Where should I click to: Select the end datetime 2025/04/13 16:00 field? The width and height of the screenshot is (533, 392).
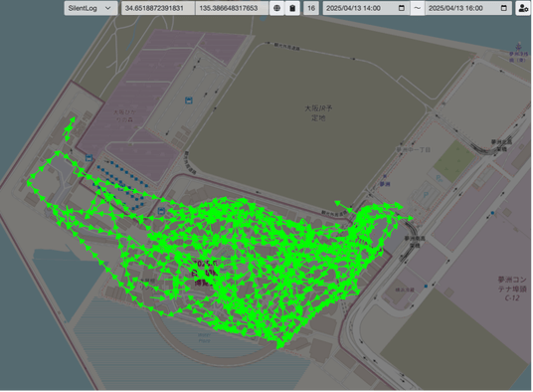[468, 8]
